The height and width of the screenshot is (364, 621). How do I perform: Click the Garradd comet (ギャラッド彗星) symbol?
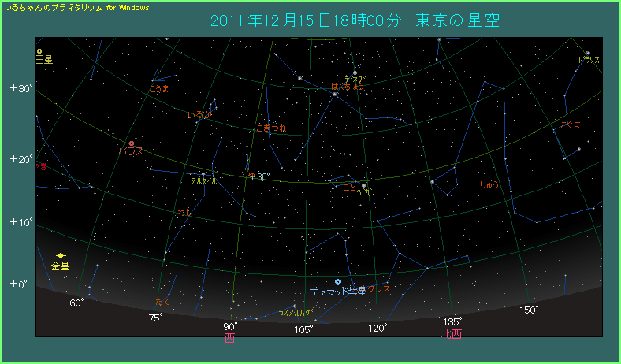pyautogui.click(x=338, y=282)
